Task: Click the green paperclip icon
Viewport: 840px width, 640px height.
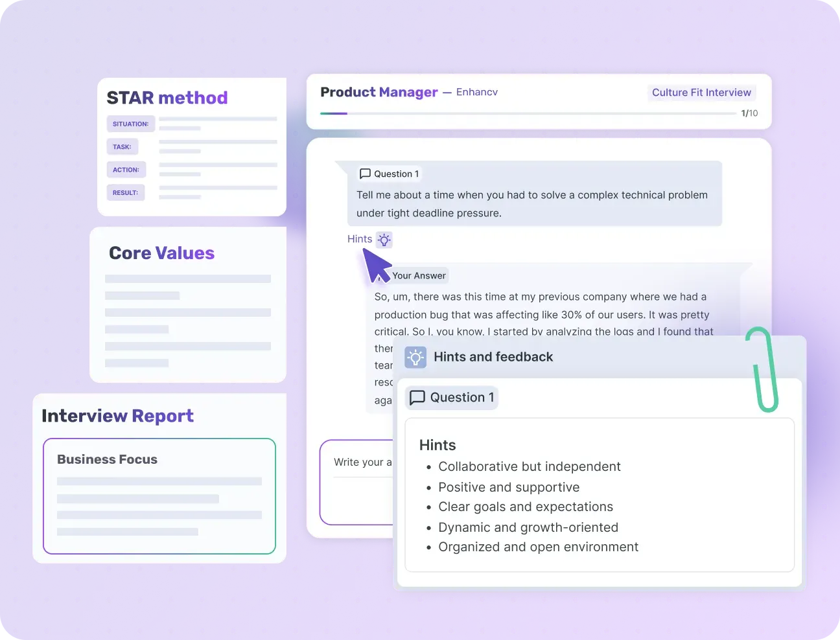Action: [762, 370]
